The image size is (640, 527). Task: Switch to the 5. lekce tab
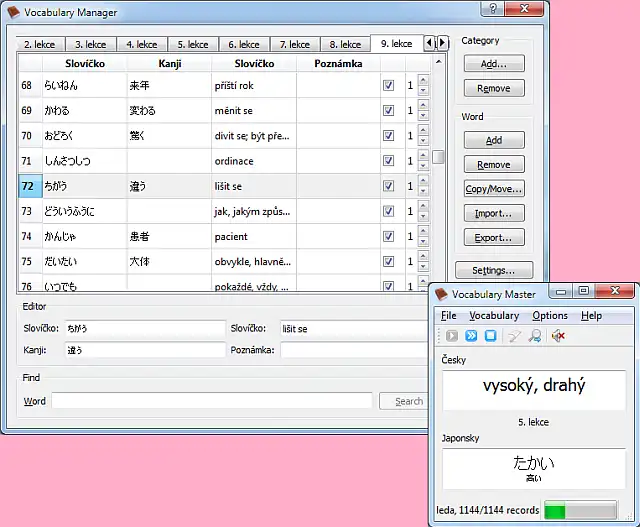pos(193,44)
